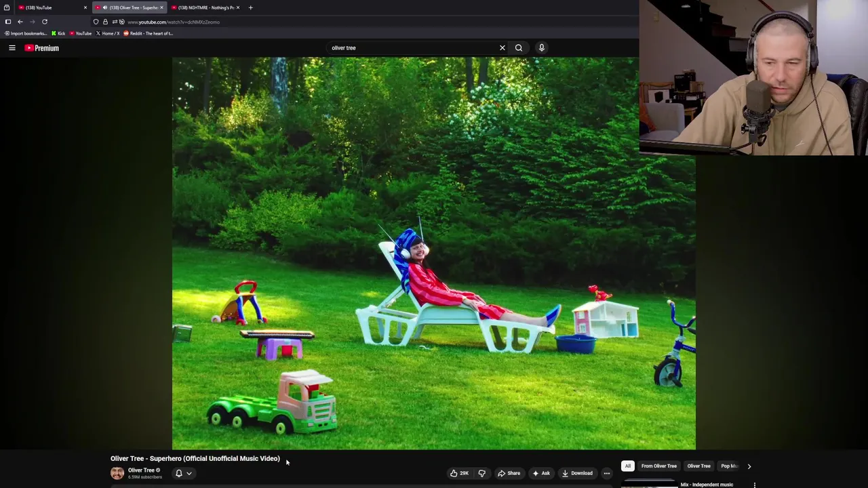Open a new tab with the plus button
Viewport: 868px width, 488px height.
[250, 7]
